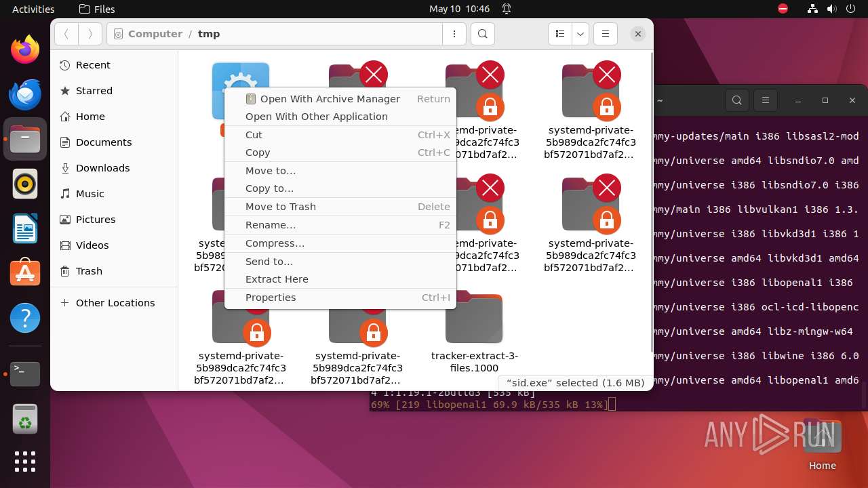The image size is (868, 488).
Task: Open the path bar options menu
Action: (454, 34)
